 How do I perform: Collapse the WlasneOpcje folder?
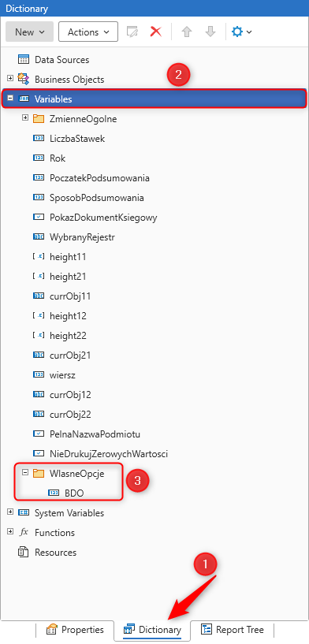coord(25,472)
